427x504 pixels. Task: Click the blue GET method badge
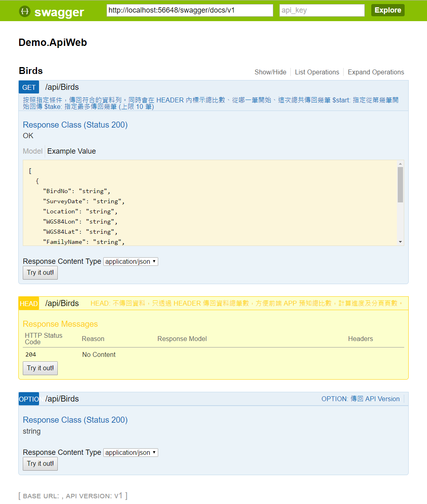coord(28,87)
